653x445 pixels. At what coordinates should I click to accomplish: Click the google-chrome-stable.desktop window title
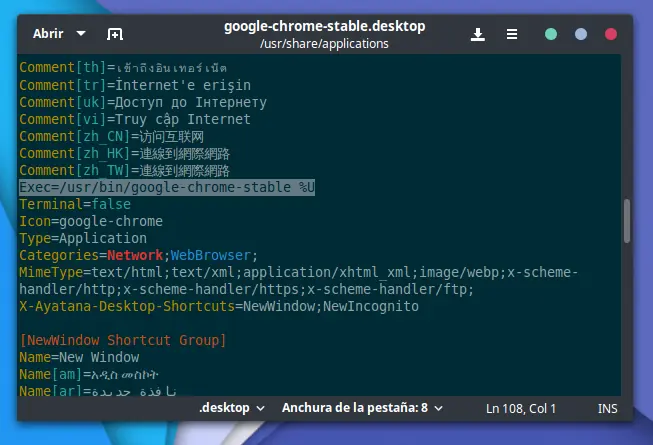tap(324, 26)
